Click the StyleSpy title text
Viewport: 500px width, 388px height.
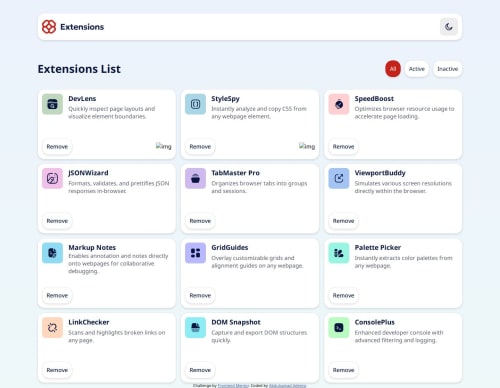225,99
